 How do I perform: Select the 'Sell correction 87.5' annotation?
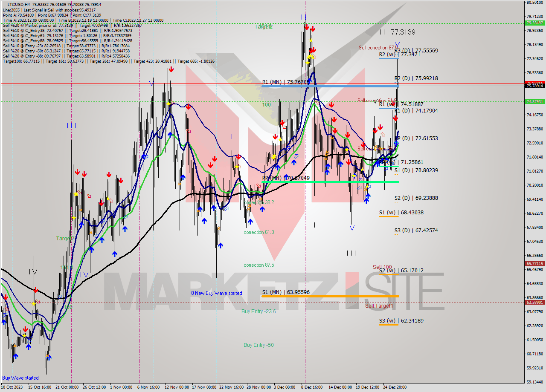coord(378,48)
